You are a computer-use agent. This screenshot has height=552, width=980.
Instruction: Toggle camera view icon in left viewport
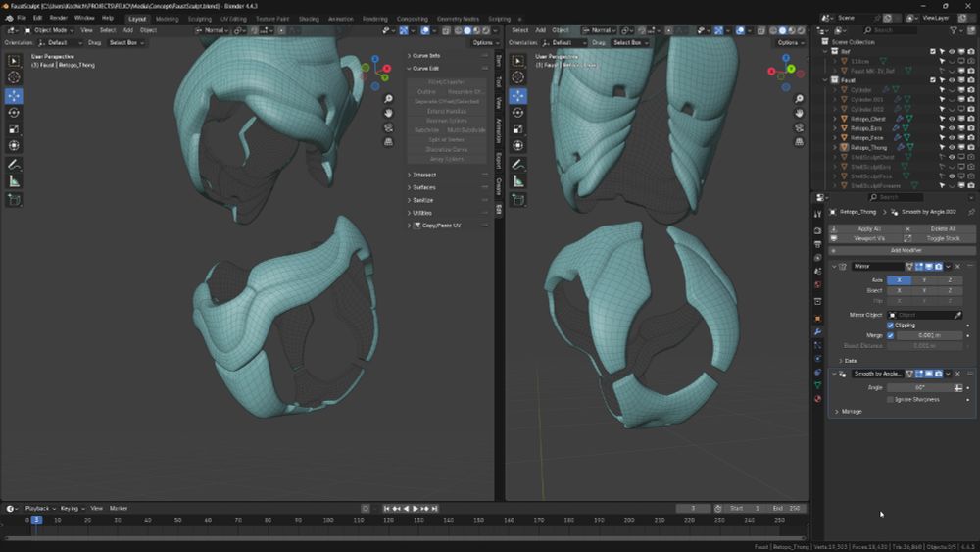(x=388, y=127)
